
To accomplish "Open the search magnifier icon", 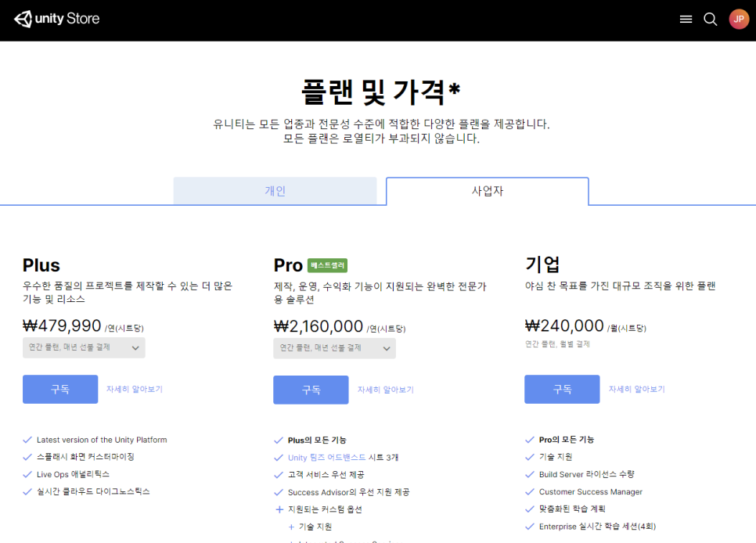I will click(710, 20).
